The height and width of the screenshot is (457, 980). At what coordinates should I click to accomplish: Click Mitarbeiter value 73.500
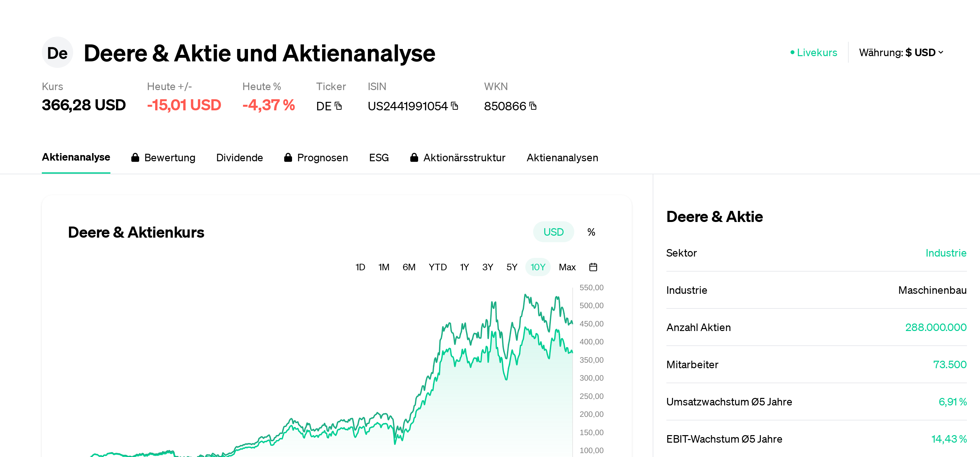point(950,365)
